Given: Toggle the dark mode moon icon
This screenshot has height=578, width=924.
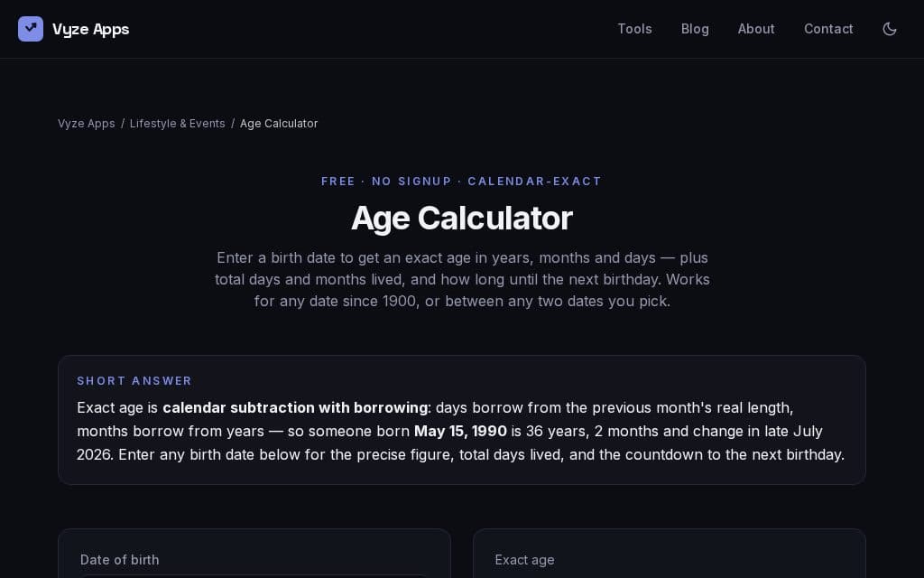Looking at the screenshot, I should [889, 29].
